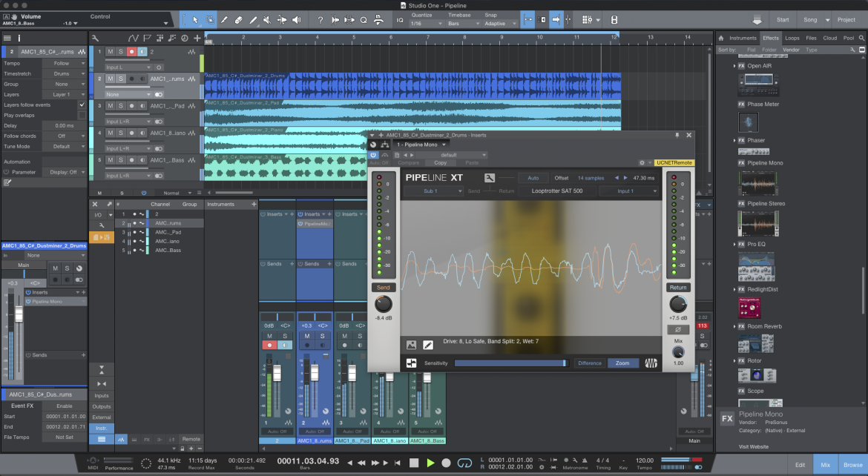The image size is (868, 476).
Task: Select the Bend tool
Action: pos(282,20)
